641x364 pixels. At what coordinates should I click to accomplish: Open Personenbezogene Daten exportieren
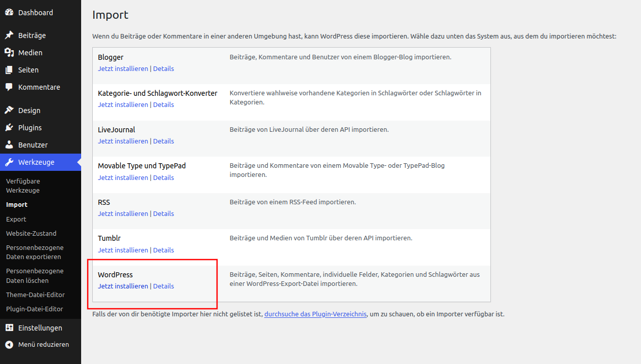(x=35, y=252)
